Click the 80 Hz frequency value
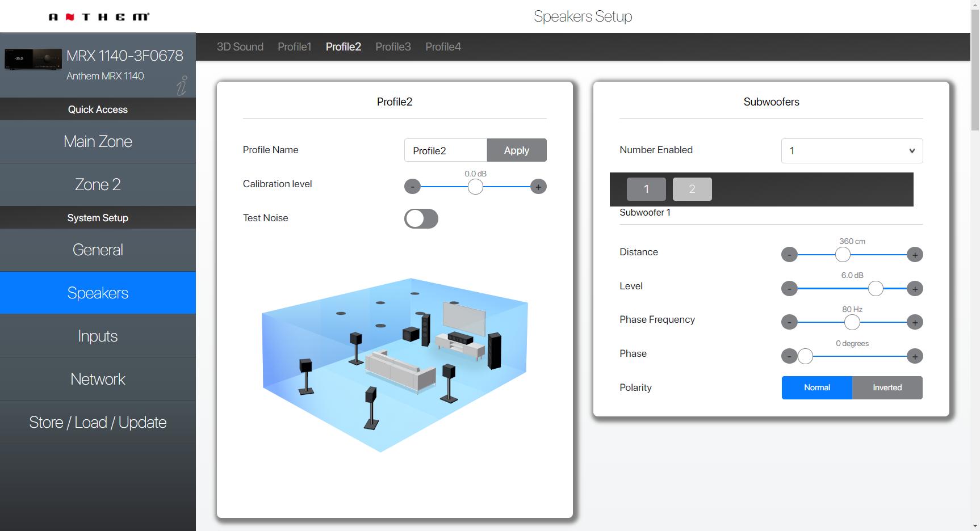The width and height of the screenshot is (980, 531). coord(852,310)
